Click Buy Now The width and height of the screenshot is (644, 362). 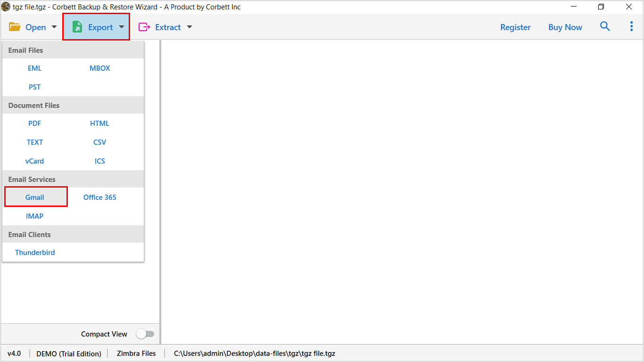point(565,27)
